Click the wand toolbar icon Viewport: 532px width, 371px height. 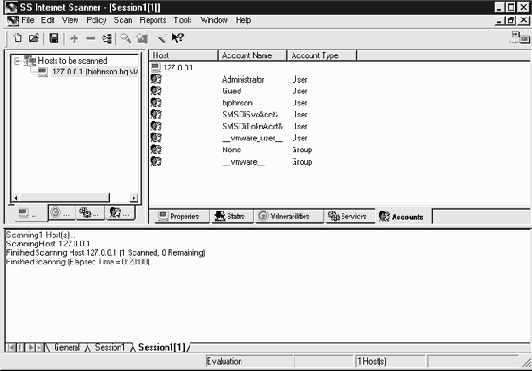point(162,38)
